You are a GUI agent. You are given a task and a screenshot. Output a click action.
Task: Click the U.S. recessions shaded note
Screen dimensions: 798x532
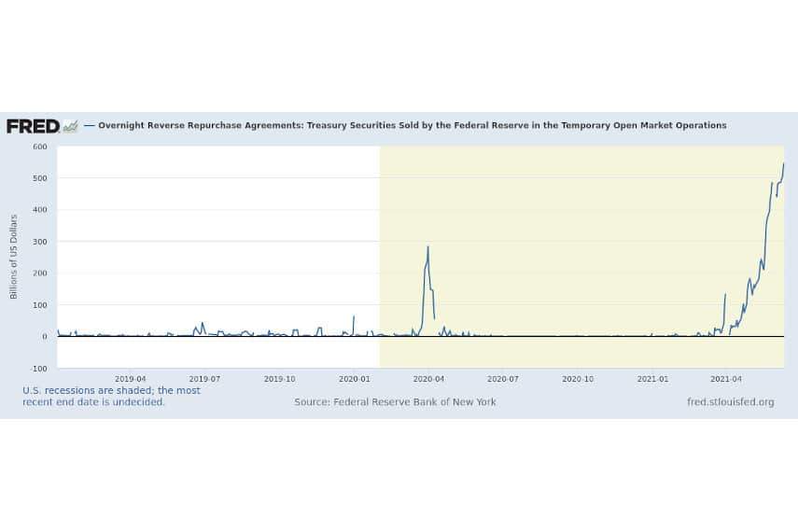111,397
